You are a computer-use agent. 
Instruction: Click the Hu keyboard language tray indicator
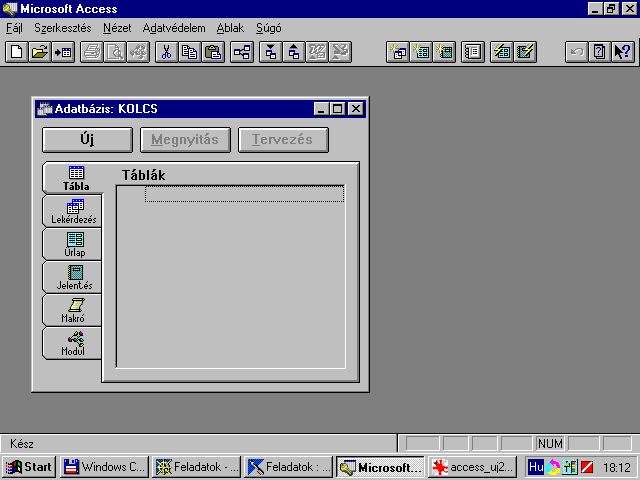(x=536, y=467)
